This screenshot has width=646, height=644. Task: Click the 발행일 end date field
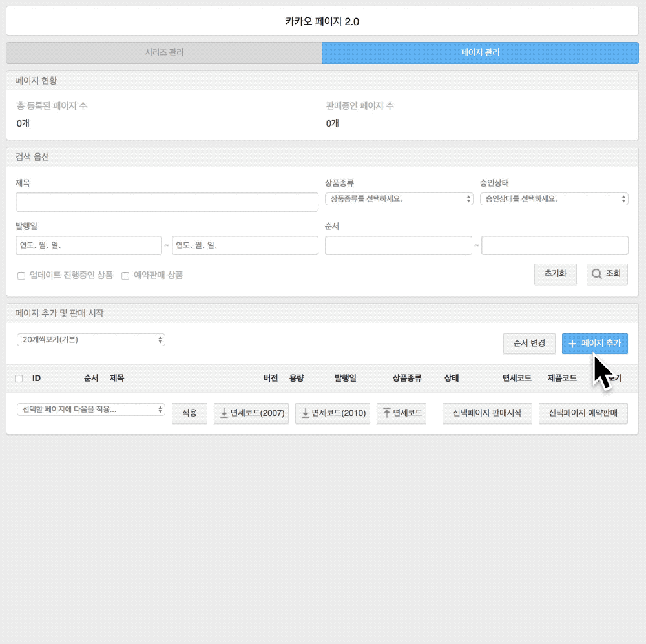[245, 245]
